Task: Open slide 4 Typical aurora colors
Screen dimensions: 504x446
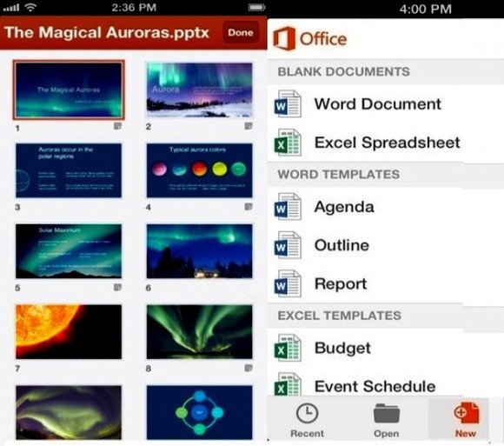Action: click(x=199, y=170)
